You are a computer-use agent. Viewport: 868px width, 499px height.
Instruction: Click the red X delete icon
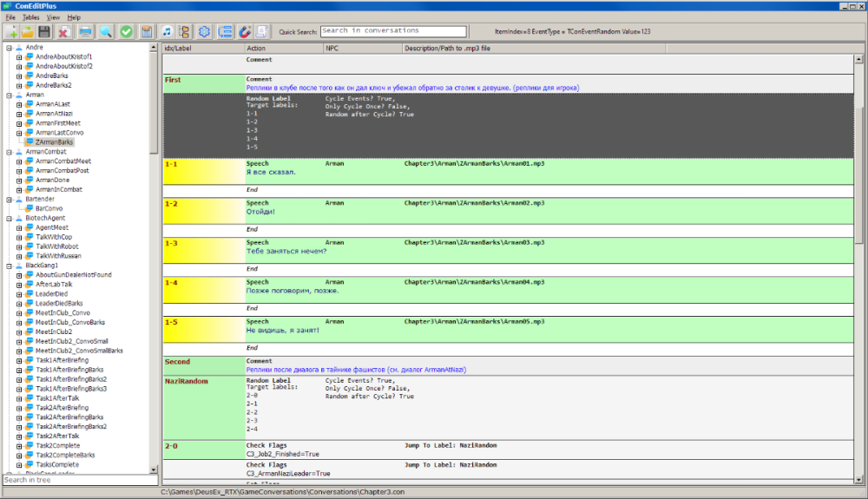64,32
